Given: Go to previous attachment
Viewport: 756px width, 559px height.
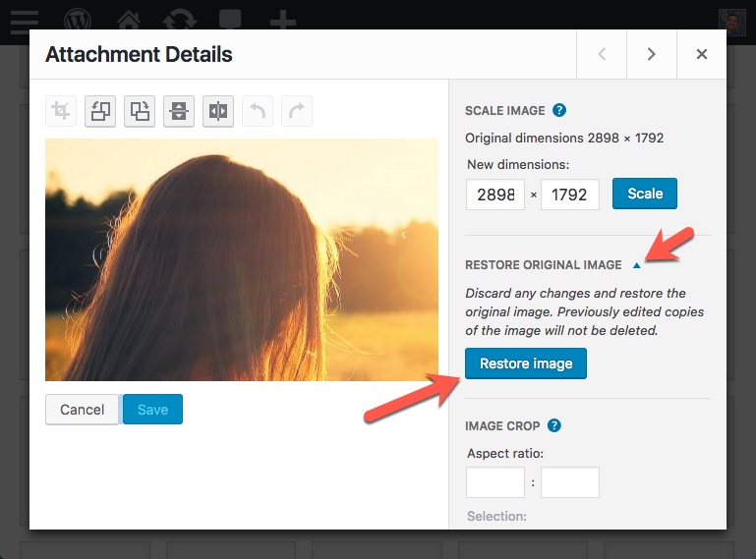Looking at the screenshot, I should click(602, 54).
